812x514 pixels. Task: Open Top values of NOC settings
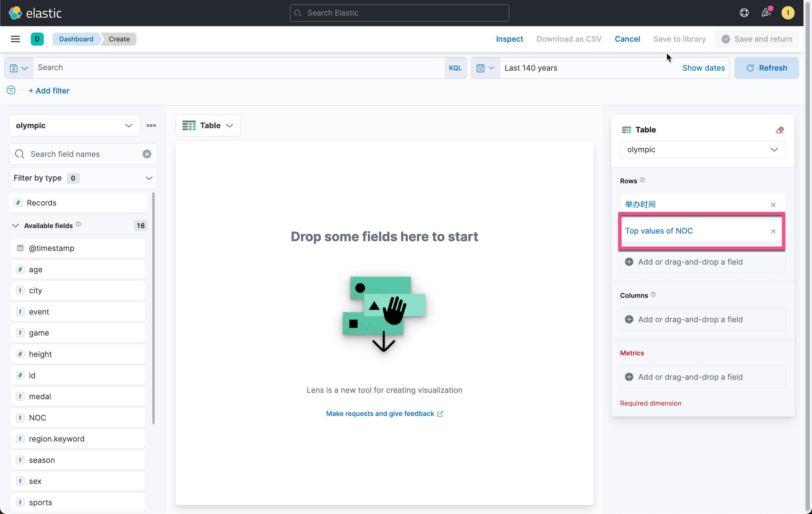(x=658, y=231)
